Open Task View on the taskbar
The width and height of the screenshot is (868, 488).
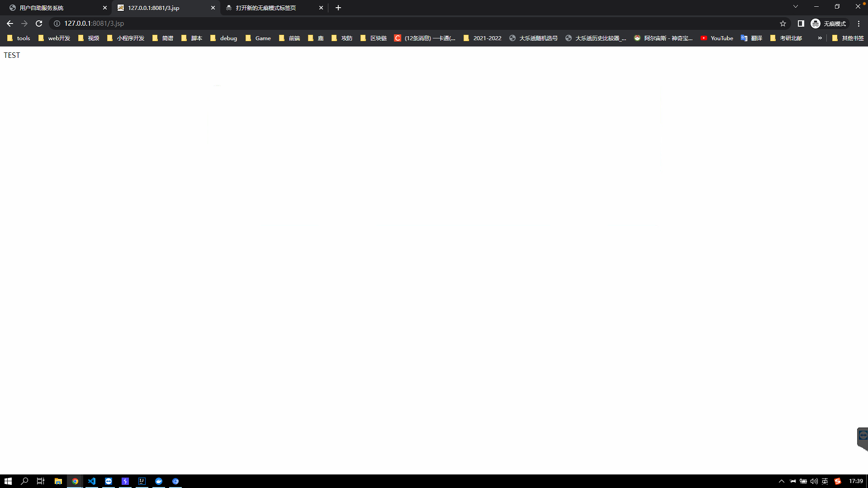tap(41, 481)
